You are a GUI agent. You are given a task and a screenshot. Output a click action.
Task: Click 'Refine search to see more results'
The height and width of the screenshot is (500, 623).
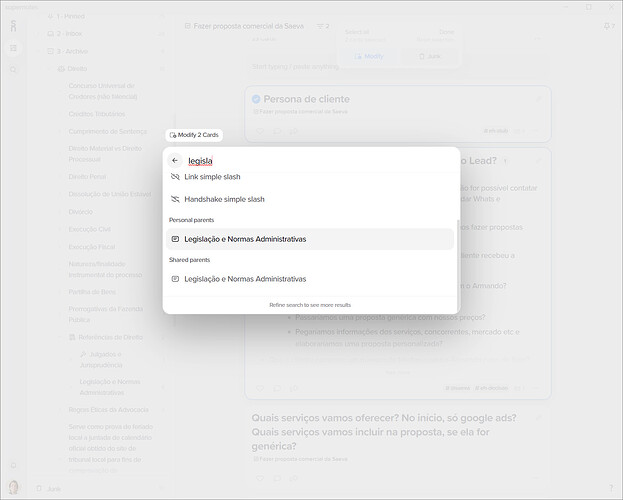tap(310, 305)
